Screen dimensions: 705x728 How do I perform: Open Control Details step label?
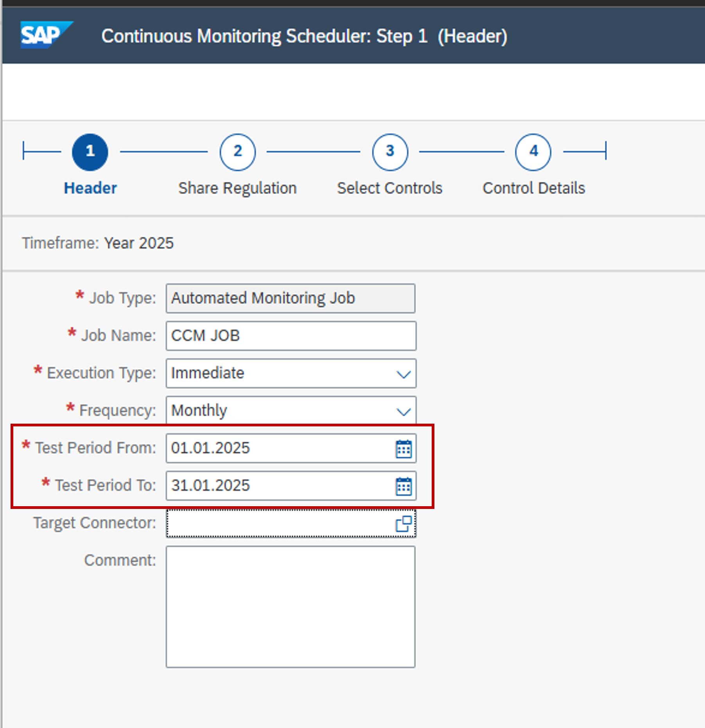pos(533,188)
